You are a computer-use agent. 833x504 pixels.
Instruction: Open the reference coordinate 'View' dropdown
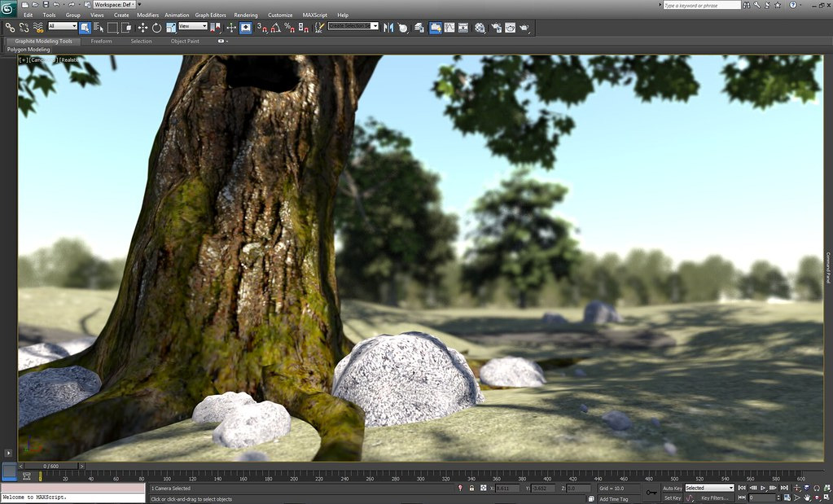pos(193,26)
